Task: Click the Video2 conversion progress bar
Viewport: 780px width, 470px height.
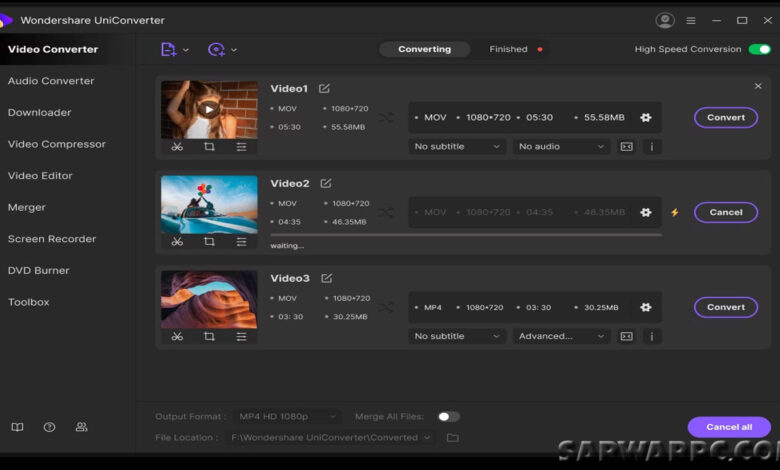Action: 466,235
